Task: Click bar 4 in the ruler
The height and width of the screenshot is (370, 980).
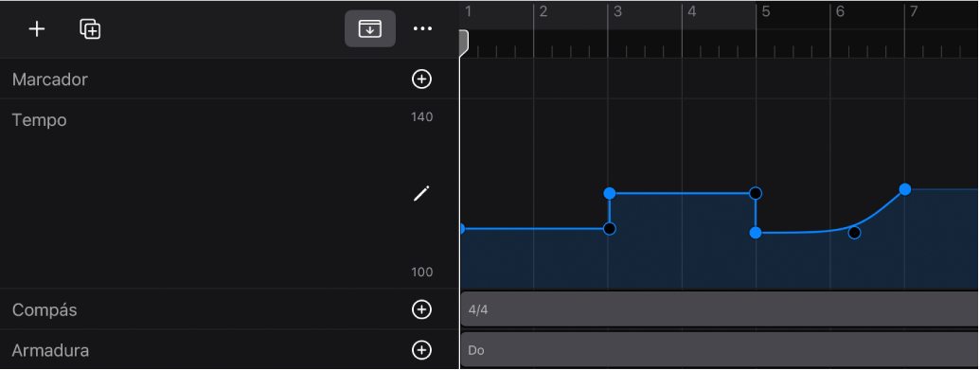Action: point(692,11)
